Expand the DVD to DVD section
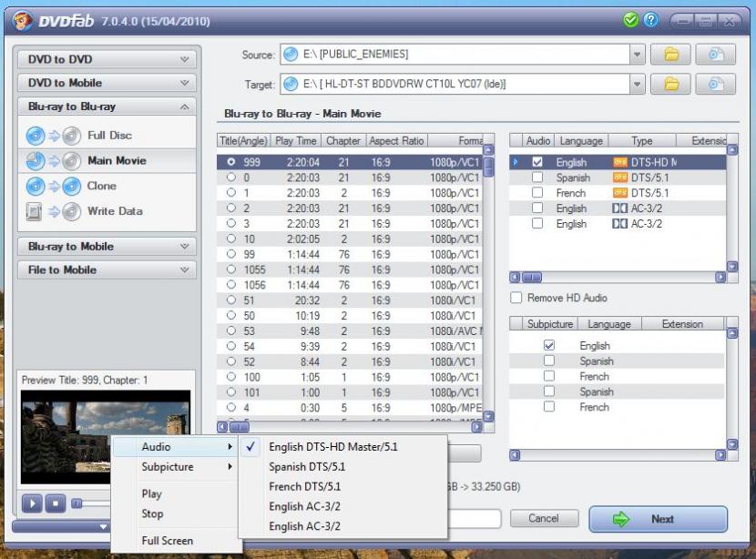This screenshot has width=756, height=559. 107,59
